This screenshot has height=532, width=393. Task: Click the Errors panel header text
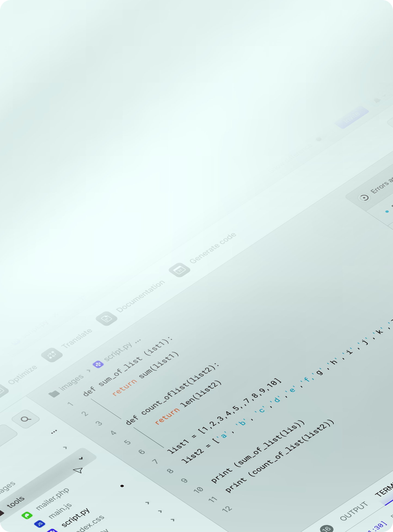tap(382, 185)
